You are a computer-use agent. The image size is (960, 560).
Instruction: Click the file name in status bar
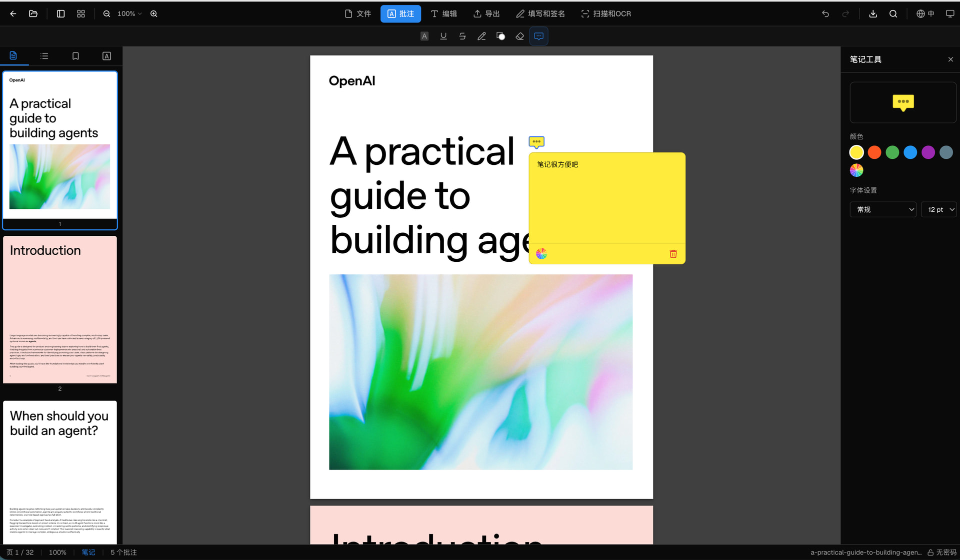coord(866,553)
